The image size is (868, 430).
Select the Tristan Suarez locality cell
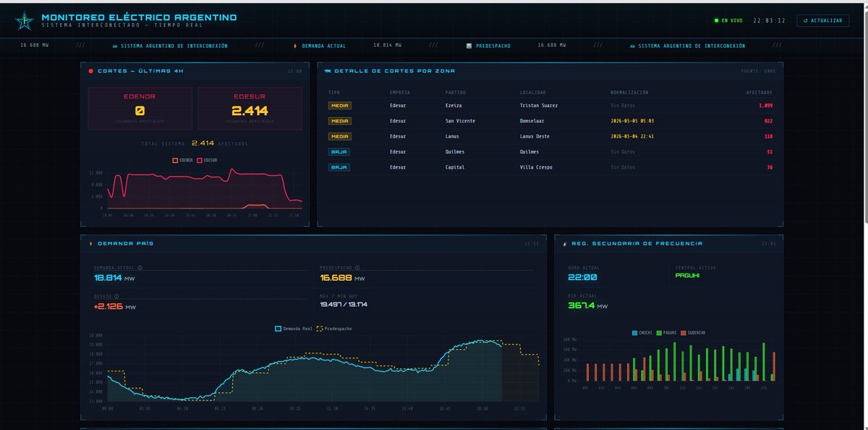(539, 106)
